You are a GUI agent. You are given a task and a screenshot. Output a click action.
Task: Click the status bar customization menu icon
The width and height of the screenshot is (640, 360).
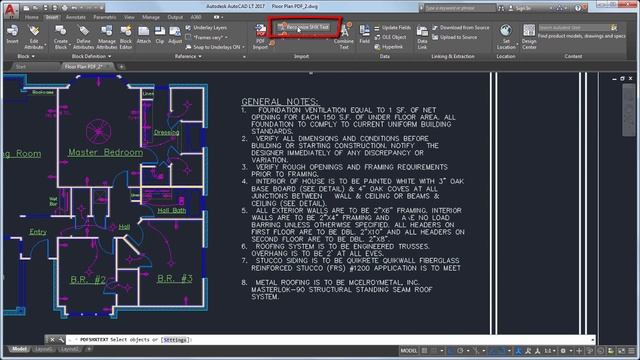click(632, 351)
